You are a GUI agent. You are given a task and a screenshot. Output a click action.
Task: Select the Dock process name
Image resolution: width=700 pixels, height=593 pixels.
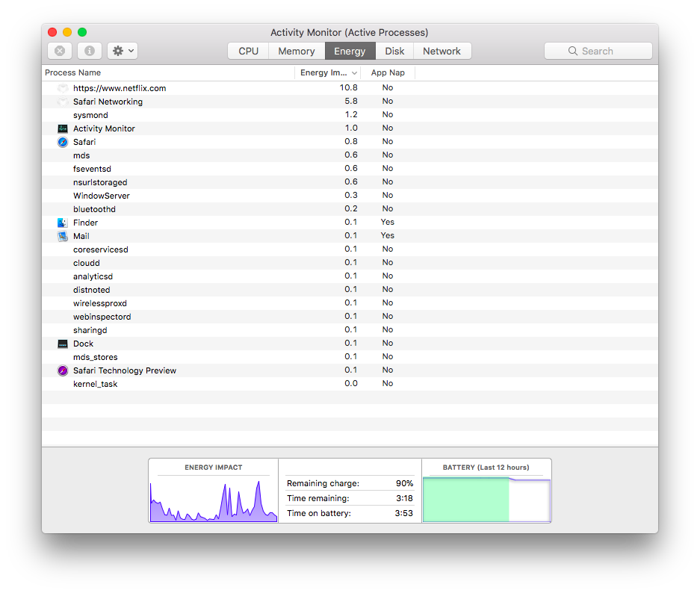pyautogui.click(x=84, y=344)
